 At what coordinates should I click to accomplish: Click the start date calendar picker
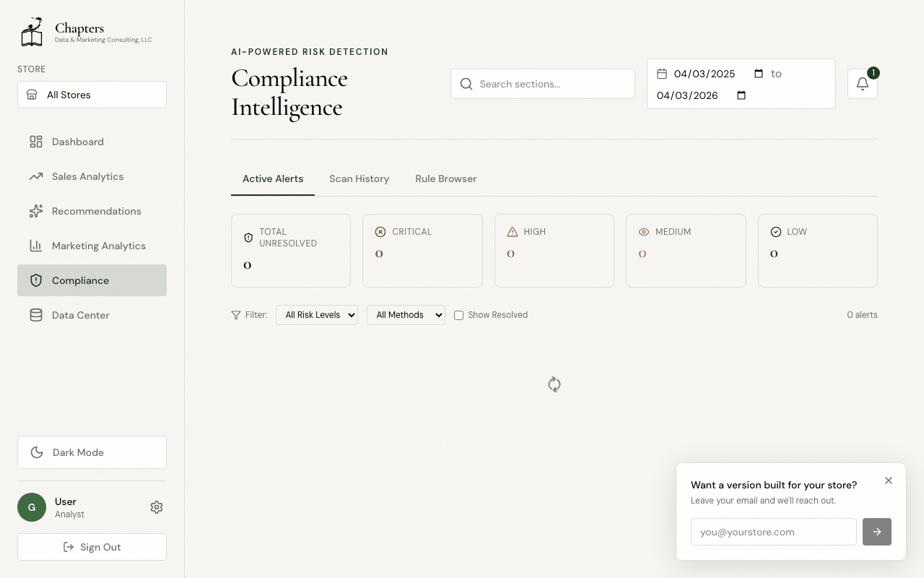[757, 73]
